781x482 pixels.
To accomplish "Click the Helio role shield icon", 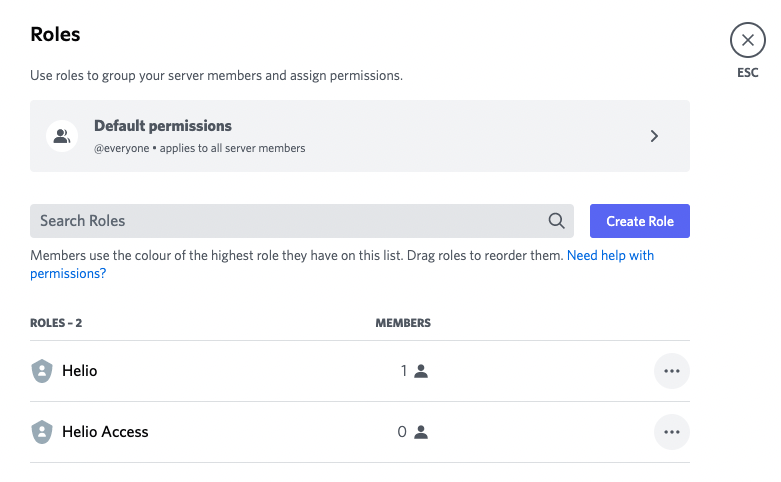I will [41, 371].
